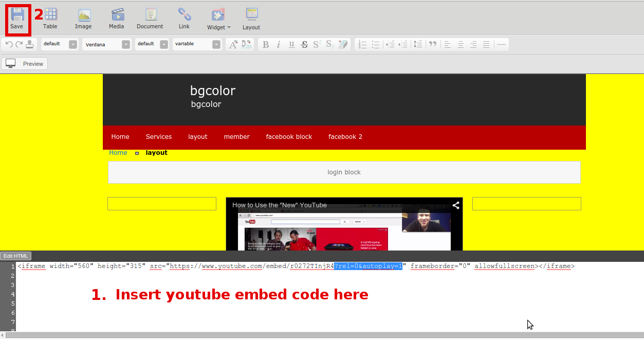Viewport: 644px width, 339px height.
Task: Toggle strikethrough formatting
Action: 304,45
